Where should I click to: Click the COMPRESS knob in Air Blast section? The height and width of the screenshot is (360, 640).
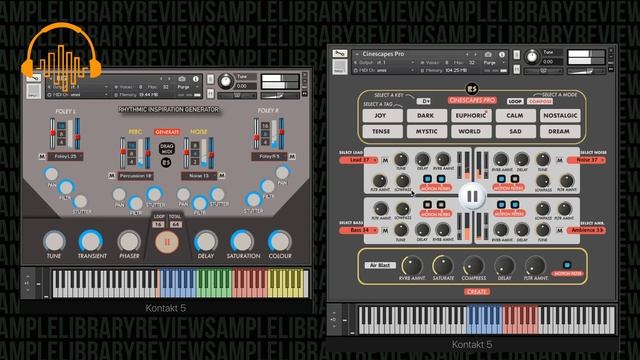click(473, 265)
